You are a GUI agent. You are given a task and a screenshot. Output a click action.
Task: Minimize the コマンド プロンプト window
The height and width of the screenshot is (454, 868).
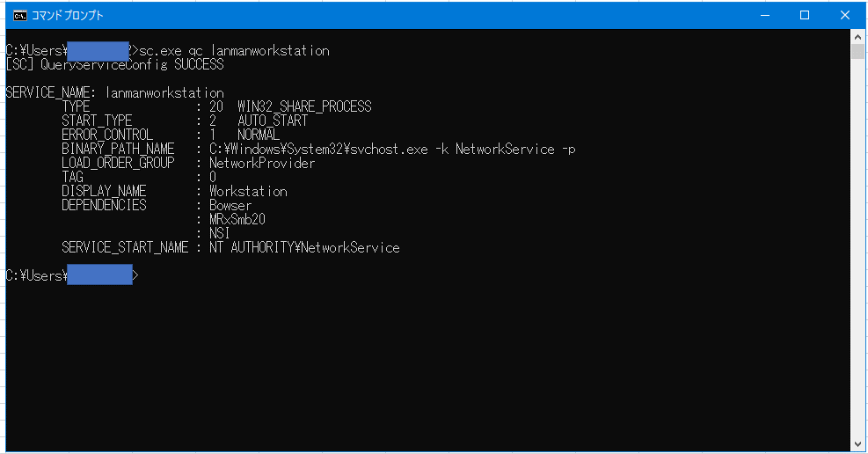pyautogui.click(x=765, y=16)
